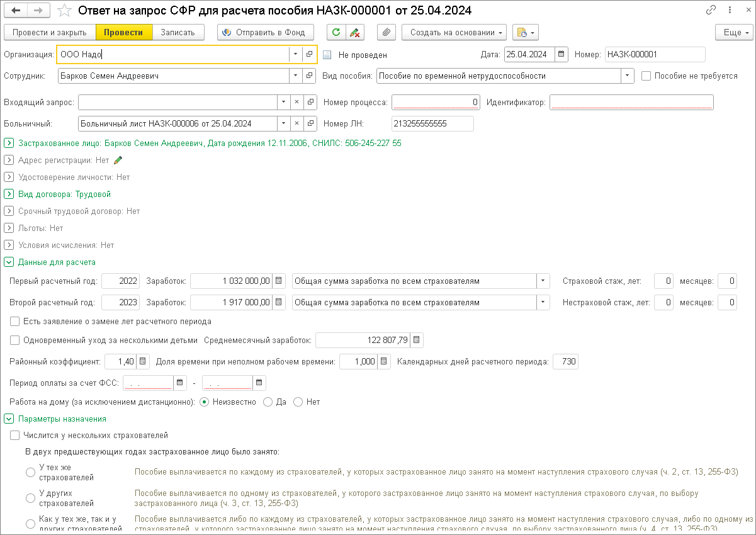Click the Записать button
Image resolution: width=756 pixels, height=535 pixels.
pos(178,33)
